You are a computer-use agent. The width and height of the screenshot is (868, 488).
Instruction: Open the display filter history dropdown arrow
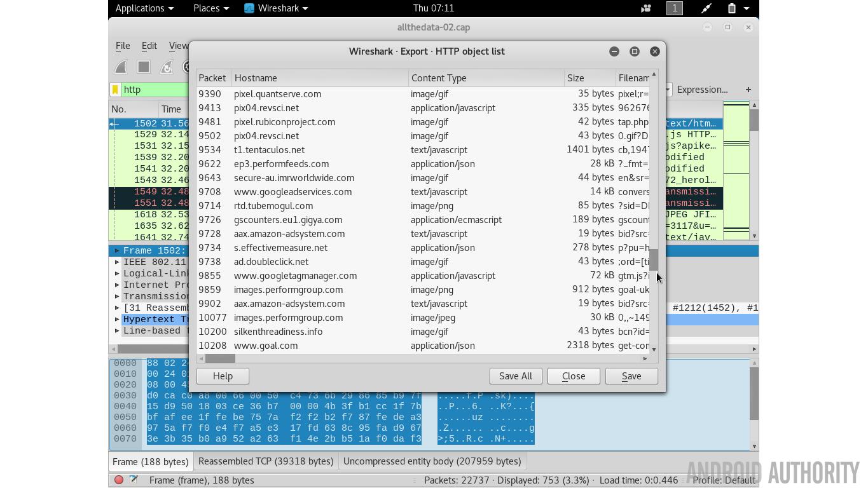[668, 90]
